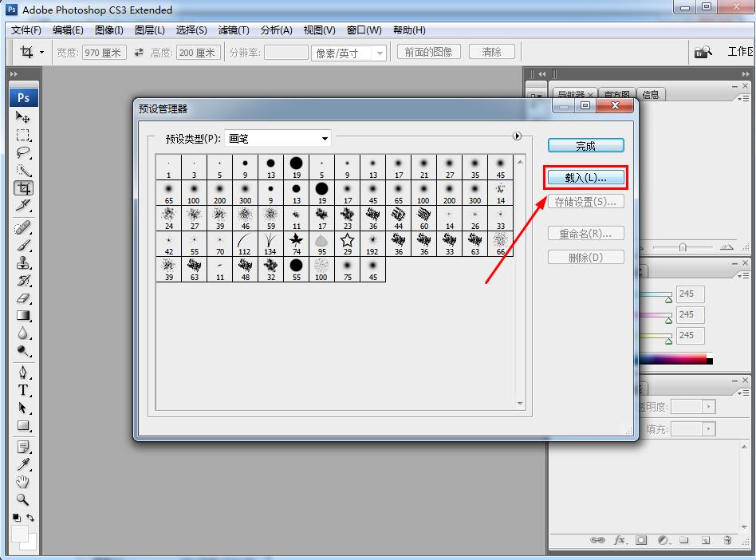Open the 滤镜(T) menu

[x=234, y=30]
